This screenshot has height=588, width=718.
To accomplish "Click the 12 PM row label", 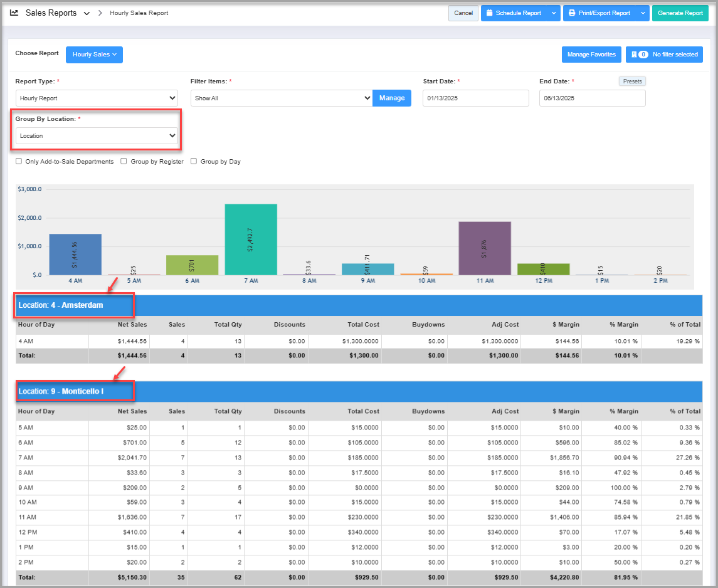I will tap(28, 532).
